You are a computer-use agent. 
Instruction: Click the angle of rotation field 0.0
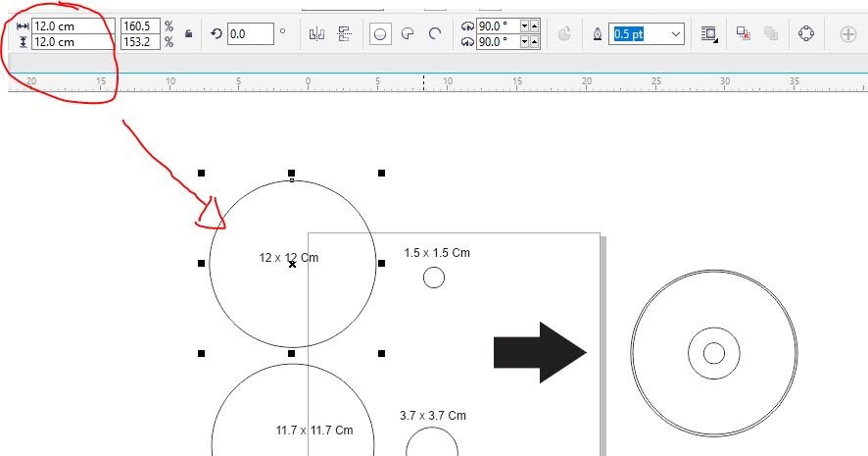(250, 33)
